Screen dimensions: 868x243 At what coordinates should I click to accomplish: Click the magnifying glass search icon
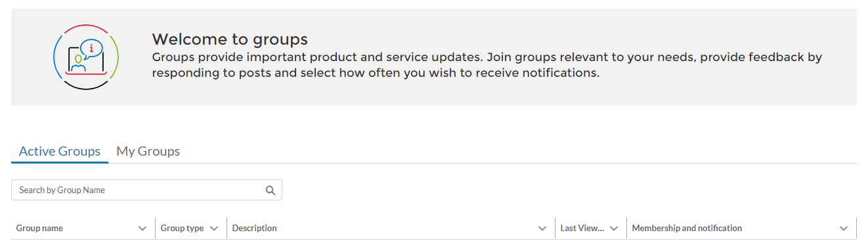pyautogui.click(x=270, y=190)
